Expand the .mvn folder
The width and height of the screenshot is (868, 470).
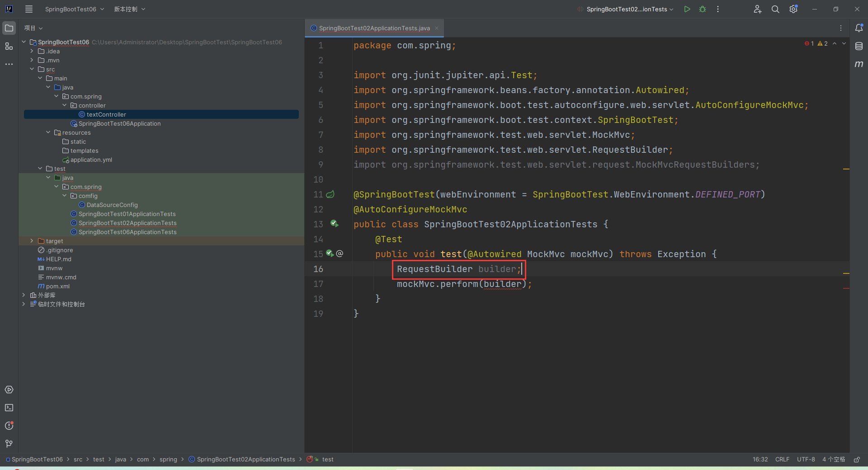(32, 60)
